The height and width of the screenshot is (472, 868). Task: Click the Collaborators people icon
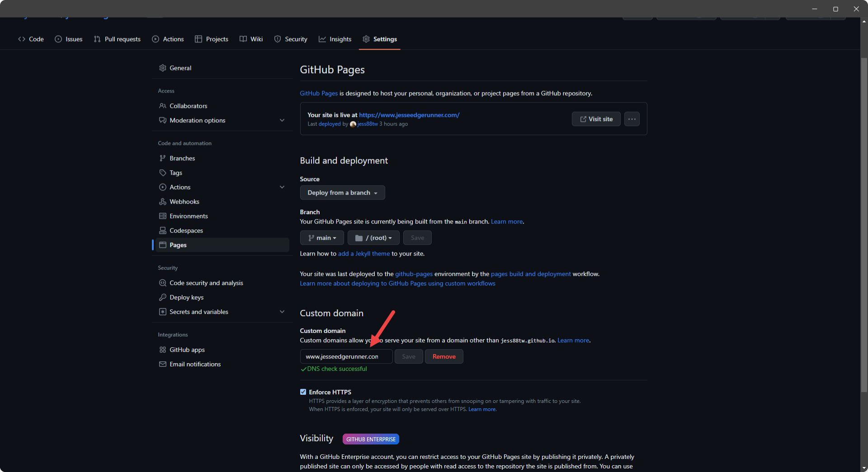[163, 106]
